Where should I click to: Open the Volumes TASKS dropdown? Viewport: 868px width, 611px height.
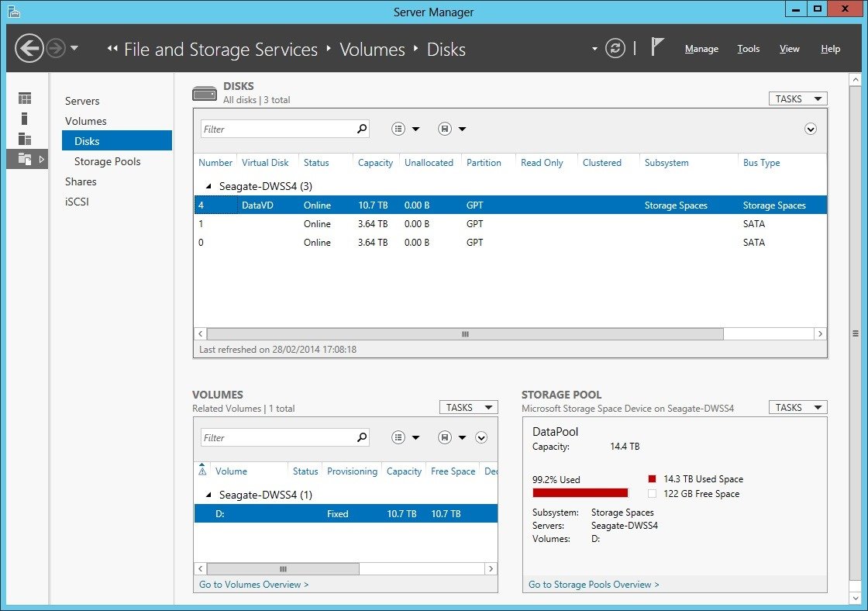[x=468, y=407]
